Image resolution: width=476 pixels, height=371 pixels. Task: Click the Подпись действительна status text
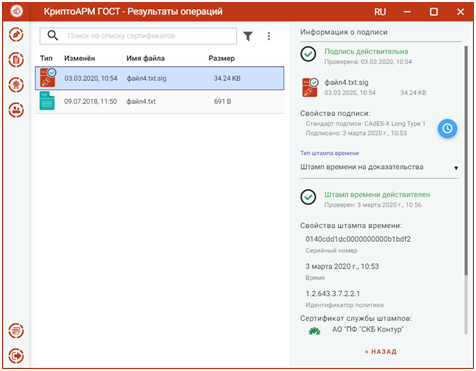tap(366, 51)
